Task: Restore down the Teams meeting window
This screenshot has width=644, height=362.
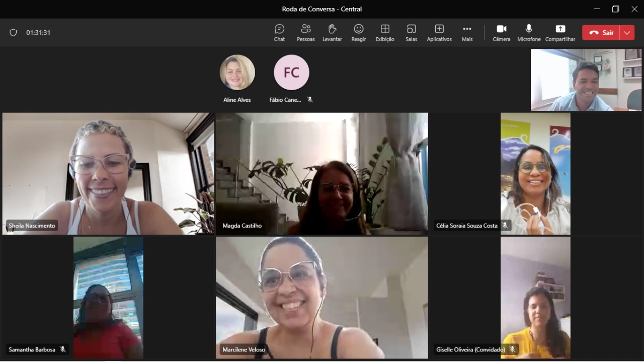Action: click(x=615, y=9)
